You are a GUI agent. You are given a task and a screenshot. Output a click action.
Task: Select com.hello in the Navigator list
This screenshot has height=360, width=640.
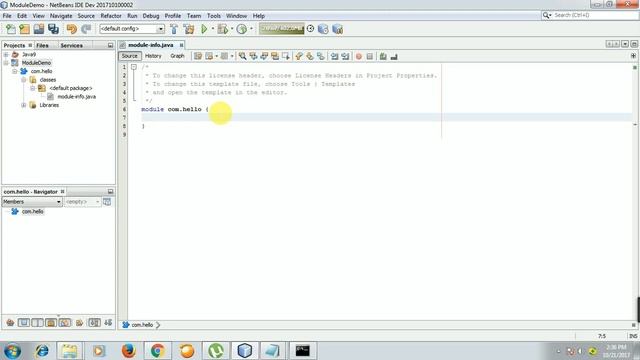33,211
